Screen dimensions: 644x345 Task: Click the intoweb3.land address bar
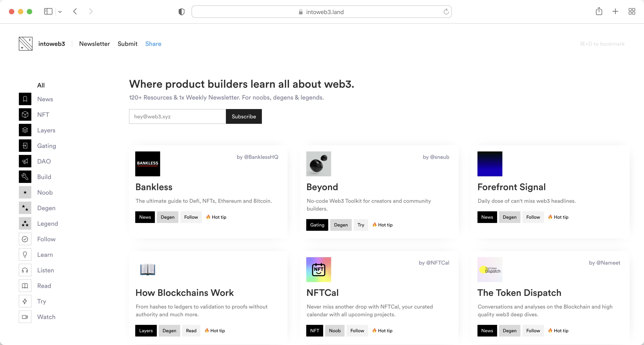tap(322, 12)
